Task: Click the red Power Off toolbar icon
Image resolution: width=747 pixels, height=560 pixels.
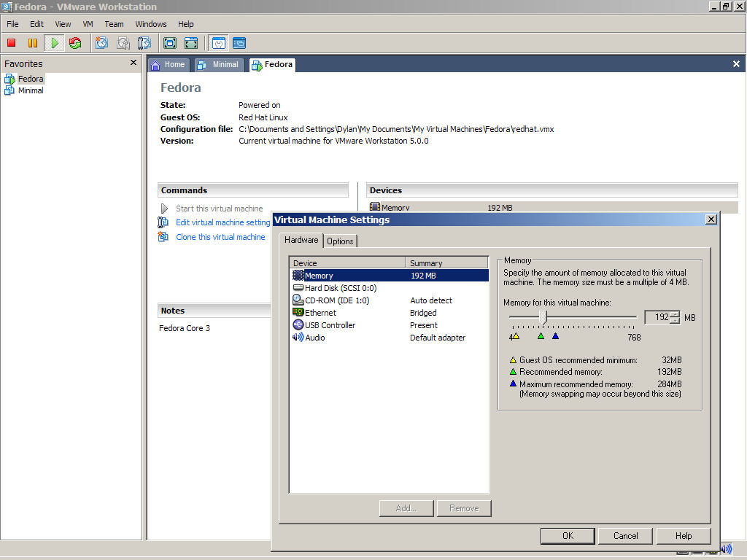Action: pos(12,43)
